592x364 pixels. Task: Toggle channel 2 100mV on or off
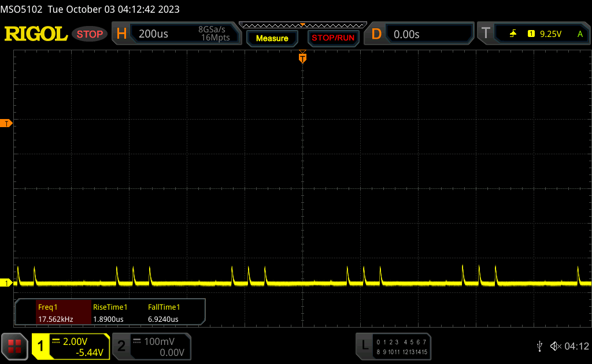(x=152, y=347)
